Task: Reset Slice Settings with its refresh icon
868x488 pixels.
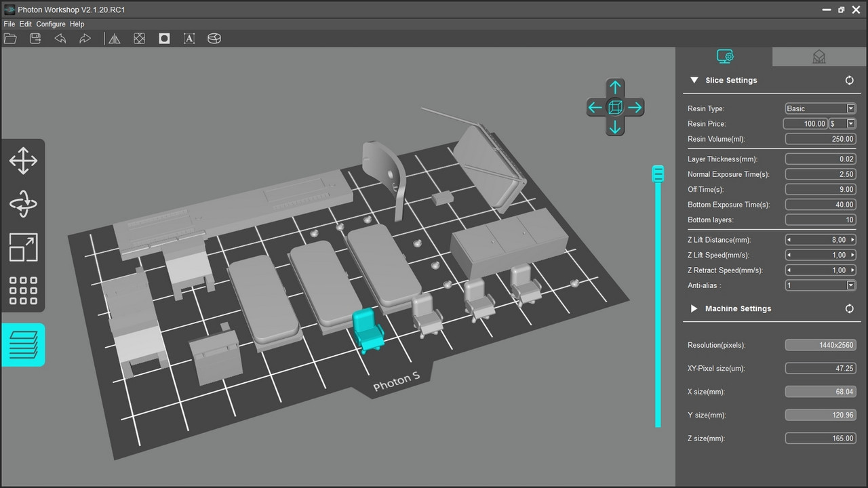Action: [x=849, y=80]
